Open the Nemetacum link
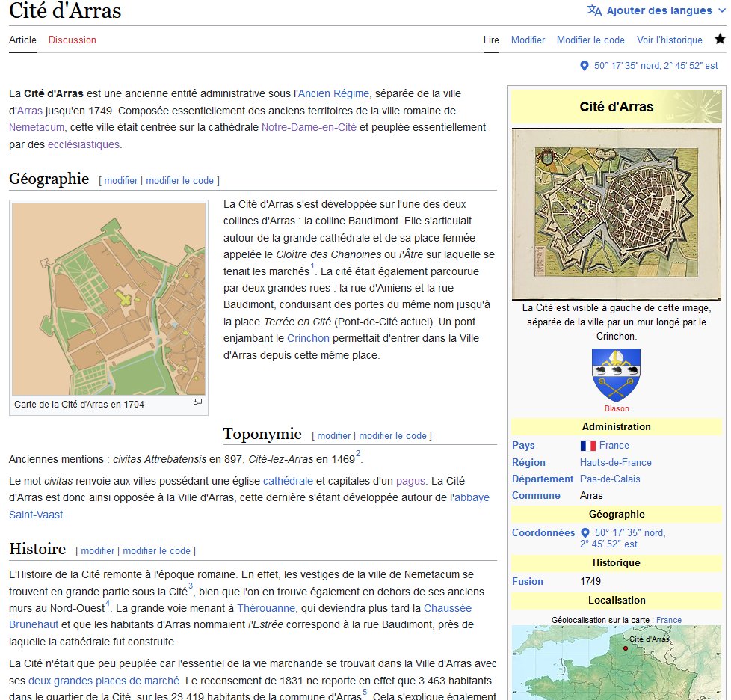This screenshot has height=700, width=731. pos(37,127)
